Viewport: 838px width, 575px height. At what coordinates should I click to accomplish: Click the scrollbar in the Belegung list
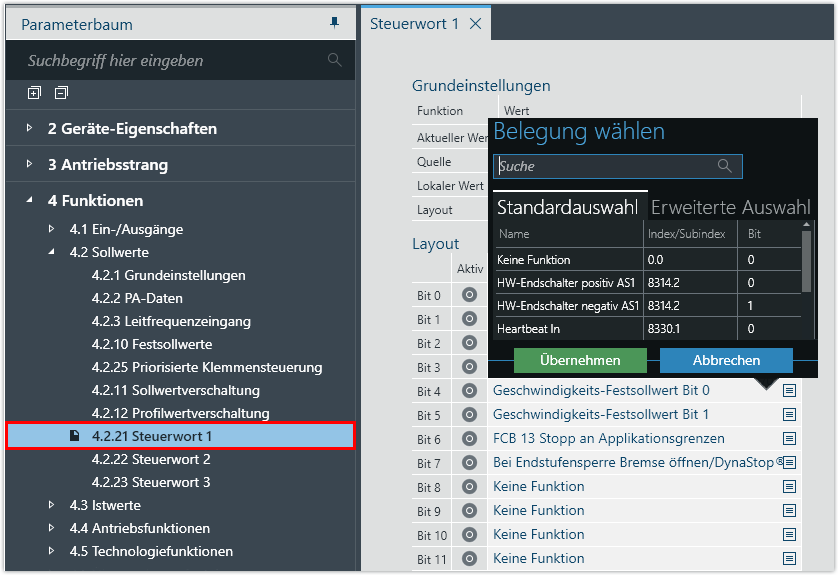[807, 260]
